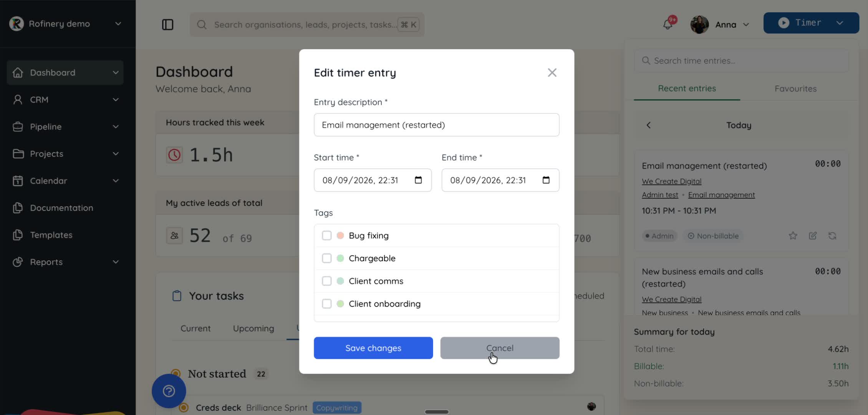The width and height of the screenshot is (868, 415).
Task: Click Save changes button
Action: click(x=373, y=348)
